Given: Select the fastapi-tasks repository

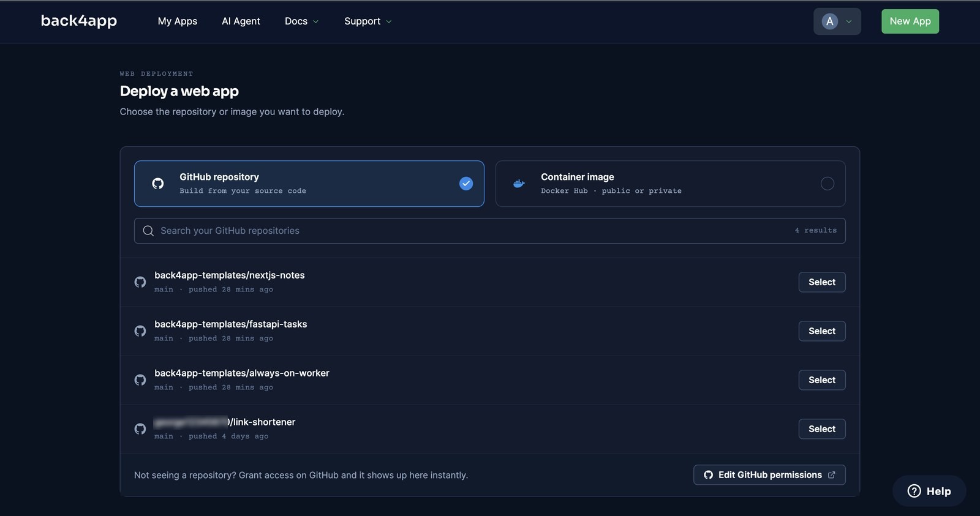Looking at the screenshot, I should 822,331.
